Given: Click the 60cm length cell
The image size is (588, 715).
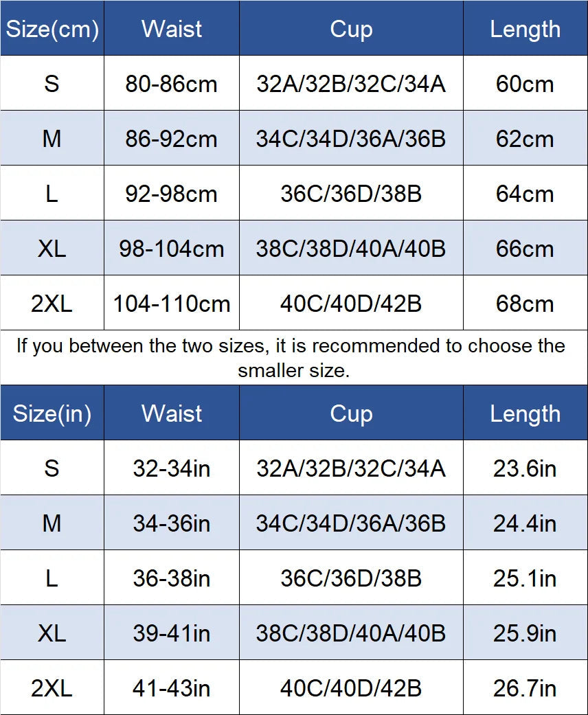Looking at the screenshot, I should pos(525,84).
